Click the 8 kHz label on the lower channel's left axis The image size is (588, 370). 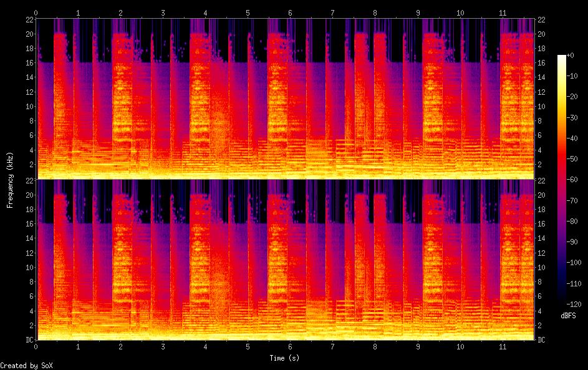(30, 282)
